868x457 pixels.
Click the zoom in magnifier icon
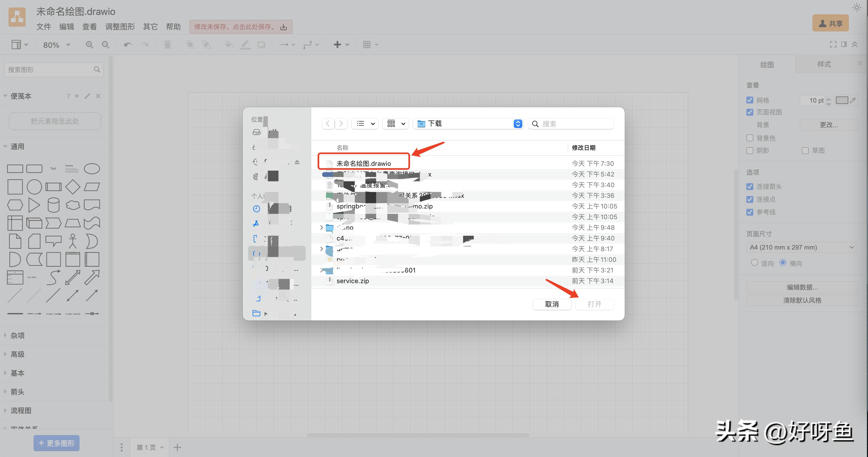pyautogui.click(x=89, y=45)
